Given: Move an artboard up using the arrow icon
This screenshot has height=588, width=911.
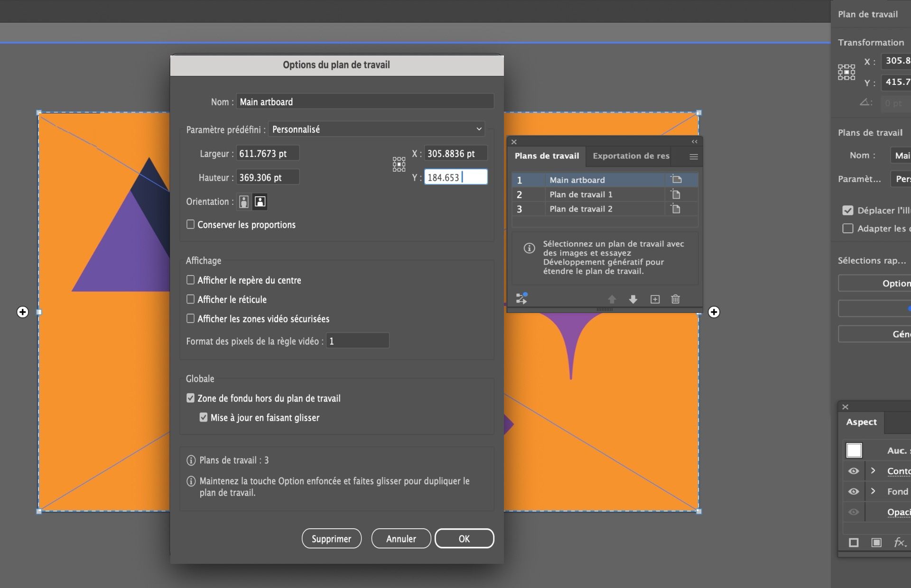Looking at the screenshot, I should coord(612,299).
